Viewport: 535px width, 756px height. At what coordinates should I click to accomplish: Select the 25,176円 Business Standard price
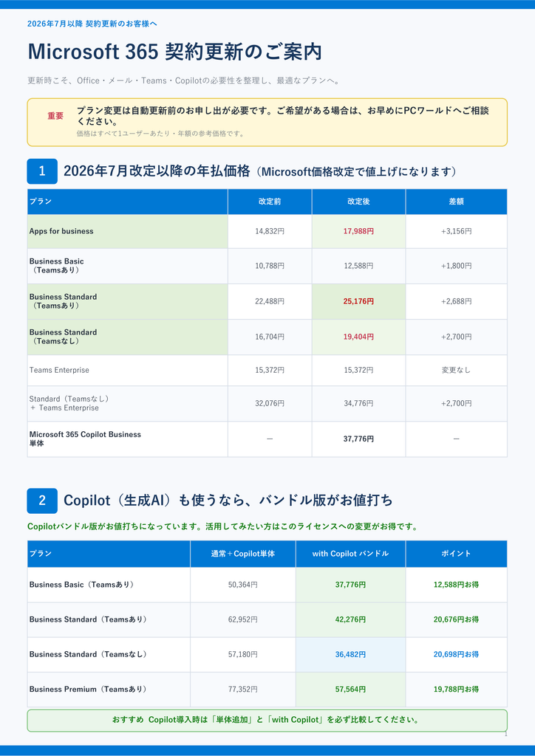point(358,301)
